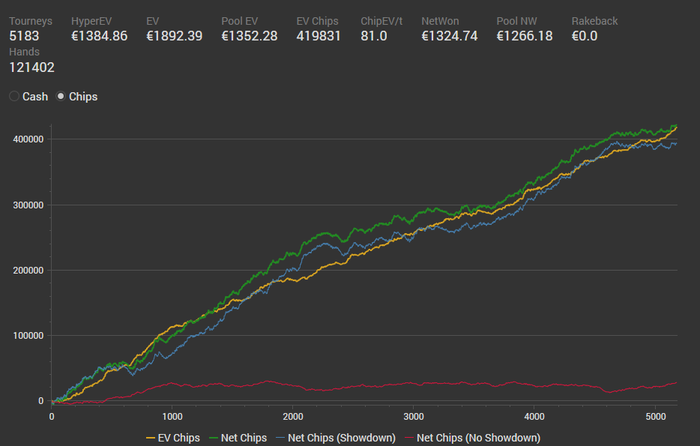Select the Cash radio button
This screenshot has width=700, height=446.
(x=14, y=96)
